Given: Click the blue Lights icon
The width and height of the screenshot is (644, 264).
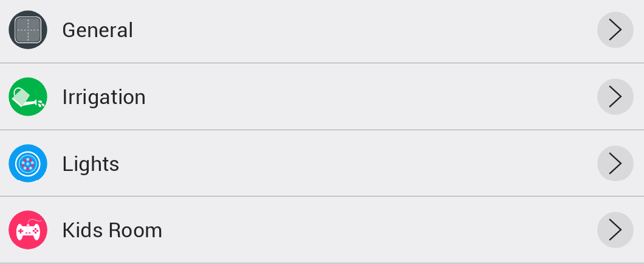Looking at the screenshot, I should [x=28, y=164].
